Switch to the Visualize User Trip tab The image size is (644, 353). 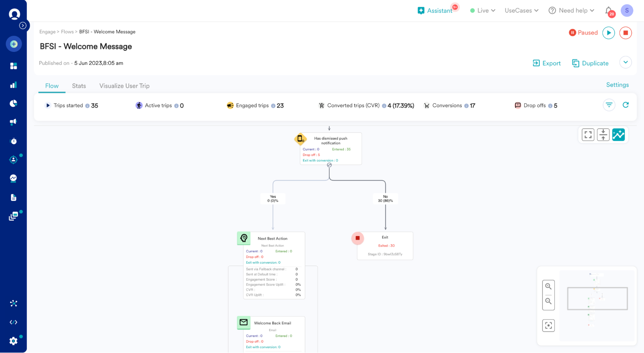pyautogui.click(x=124, y=86)
